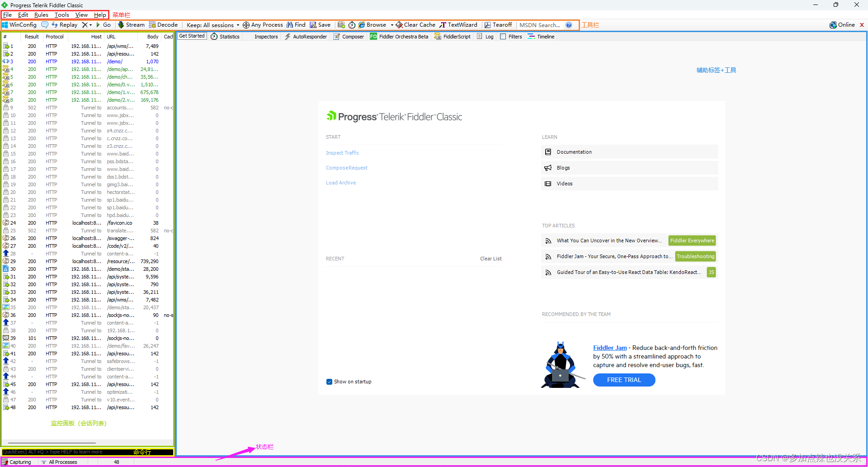
Task: Click the timer clock icon
Action: click(352, 25)
